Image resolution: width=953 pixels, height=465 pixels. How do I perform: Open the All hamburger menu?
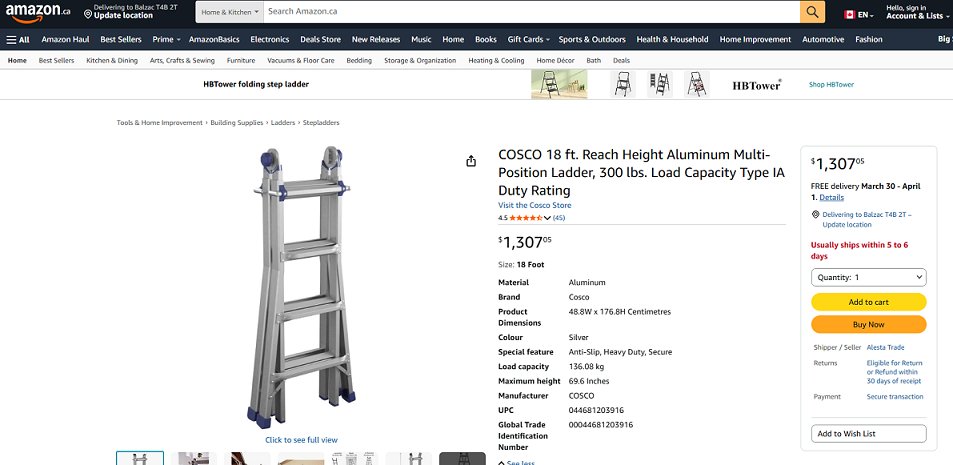(18, 40)
